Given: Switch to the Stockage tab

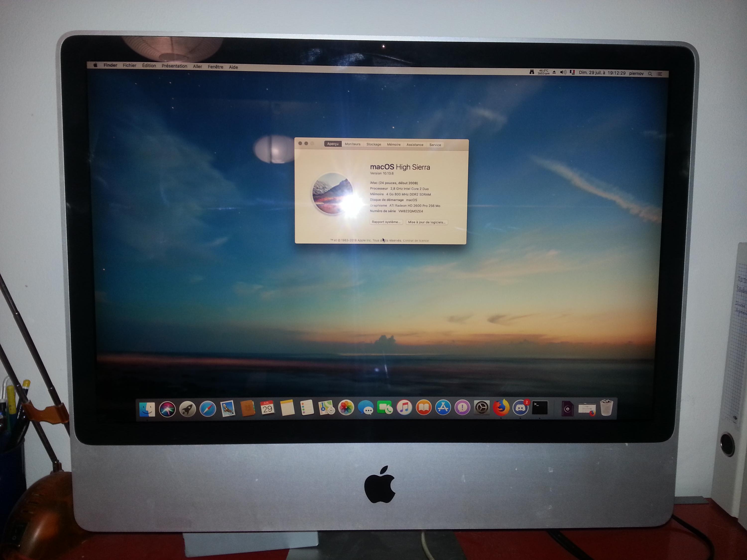Looking at the screenshot, I should coord(373,144).
